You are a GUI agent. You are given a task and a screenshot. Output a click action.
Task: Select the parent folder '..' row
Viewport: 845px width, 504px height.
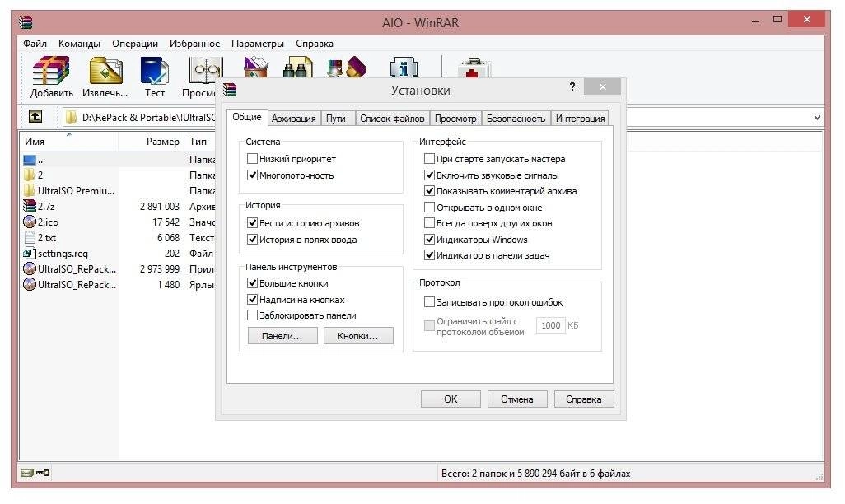(119, 160)
